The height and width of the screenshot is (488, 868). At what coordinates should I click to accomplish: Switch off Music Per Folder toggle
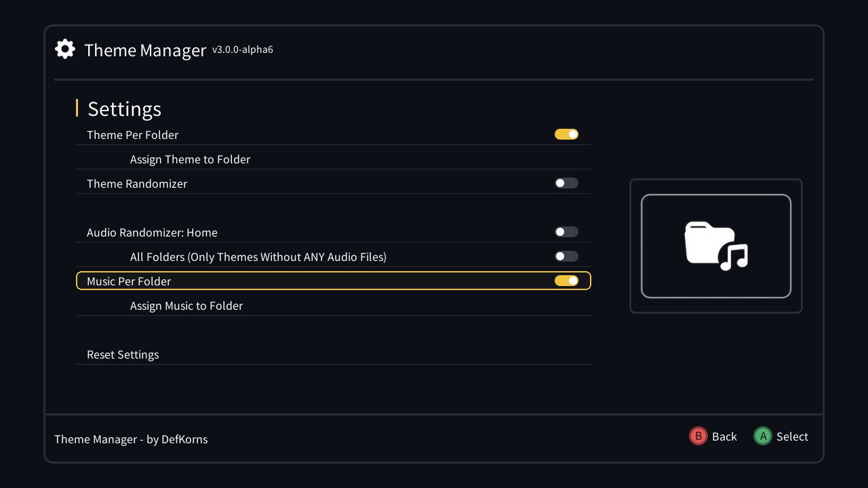click(566, 281)
